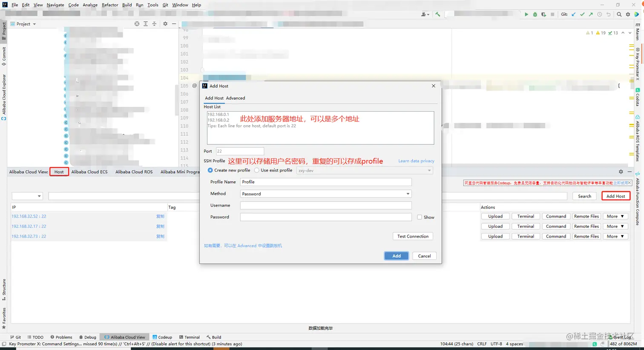Open the File menu

point(14,5)
